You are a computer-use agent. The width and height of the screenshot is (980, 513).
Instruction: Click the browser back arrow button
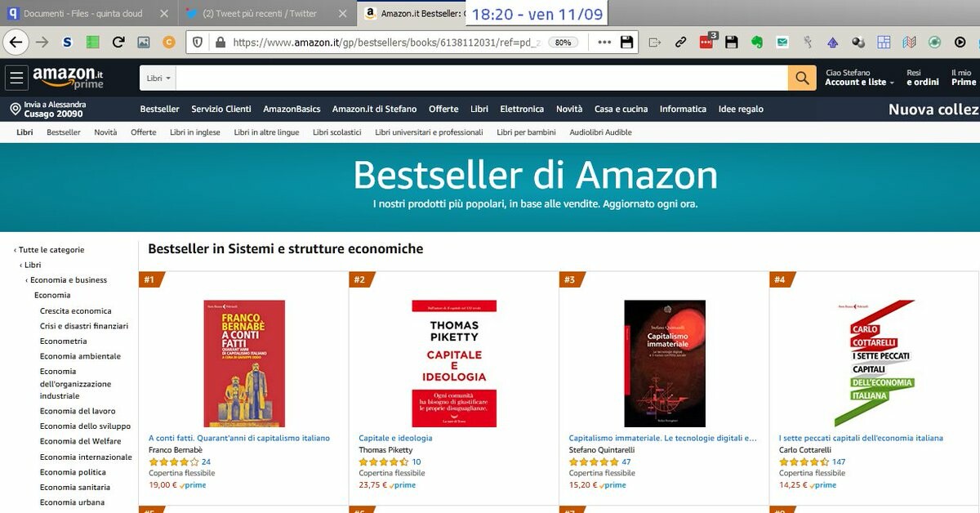coord(16,42)
